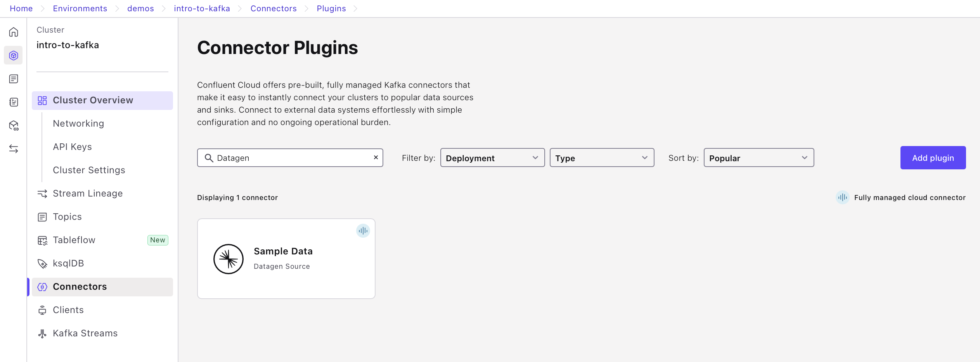The image size is (980, 362).
Task: Open the Type filter dropdown
Action: [602, 158]
